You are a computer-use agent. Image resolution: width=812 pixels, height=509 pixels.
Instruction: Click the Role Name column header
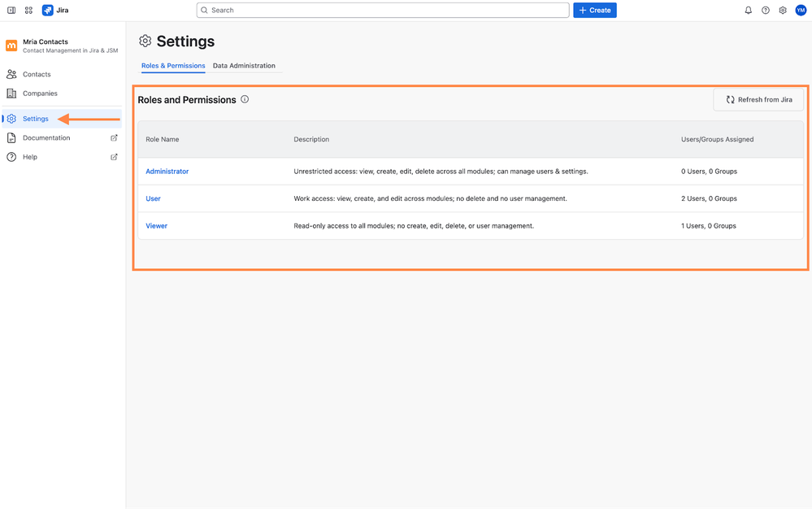coord(162,139)
